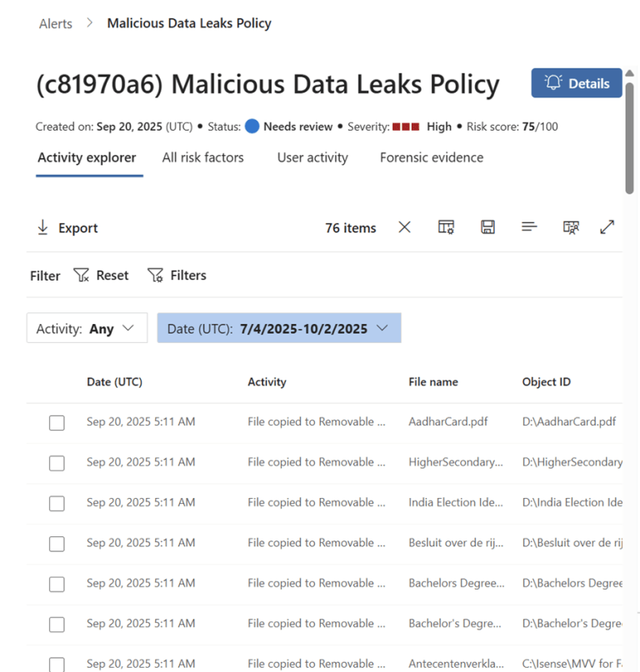Image resolution: width=640 pixels, height=672 pixels.
Task: Click the save view floppy disk icon
Action: tap(487, 226)
